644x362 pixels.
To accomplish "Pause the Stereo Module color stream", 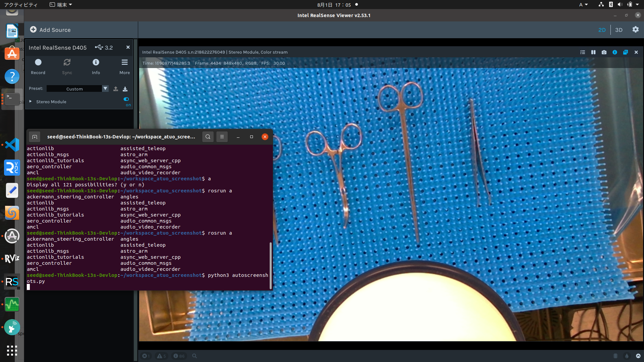I will 593,52.
